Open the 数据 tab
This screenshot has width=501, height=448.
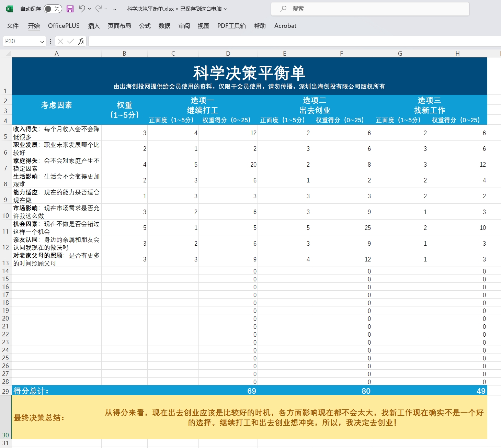(164, 26)
